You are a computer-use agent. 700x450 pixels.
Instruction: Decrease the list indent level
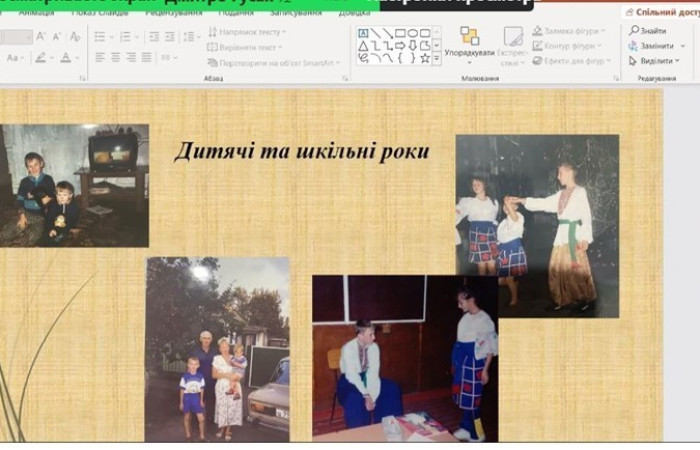coord(154,37)
